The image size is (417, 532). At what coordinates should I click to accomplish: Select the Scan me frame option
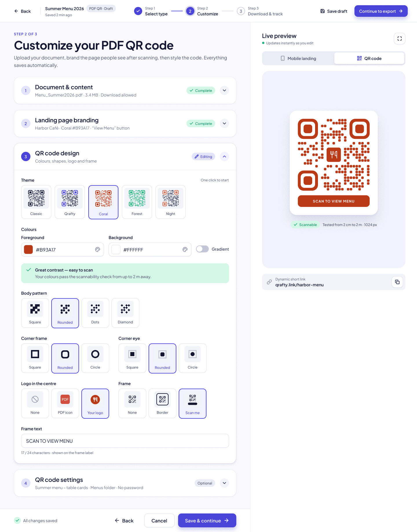pos(193,404)
